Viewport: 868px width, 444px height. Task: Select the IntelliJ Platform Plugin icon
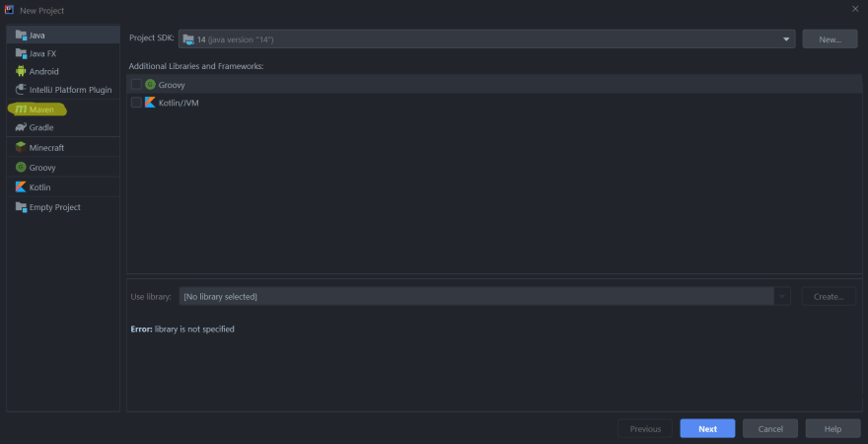pos(21,90)
